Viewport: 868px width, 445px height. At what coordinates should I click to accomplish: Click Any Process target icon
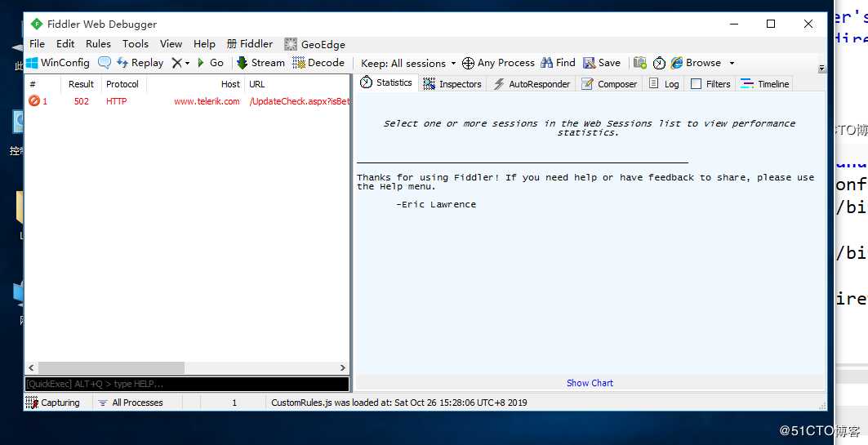point(468,63)
